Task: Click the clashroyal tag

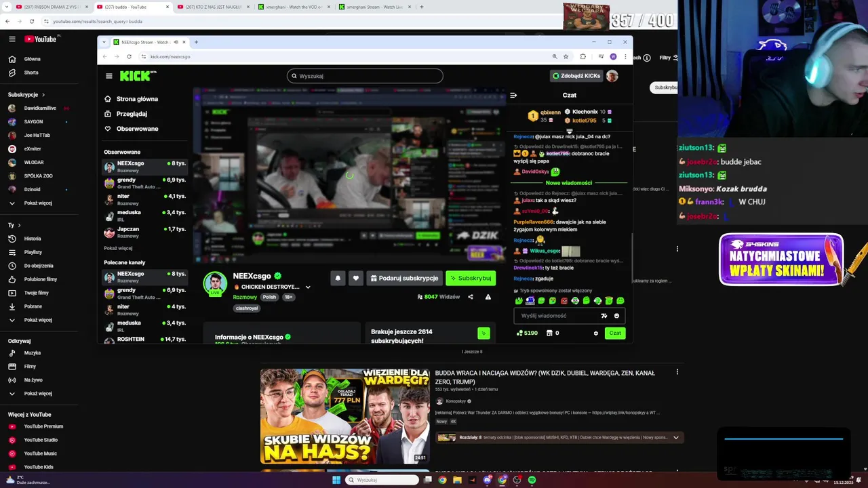Action: [x=247, y=308]
